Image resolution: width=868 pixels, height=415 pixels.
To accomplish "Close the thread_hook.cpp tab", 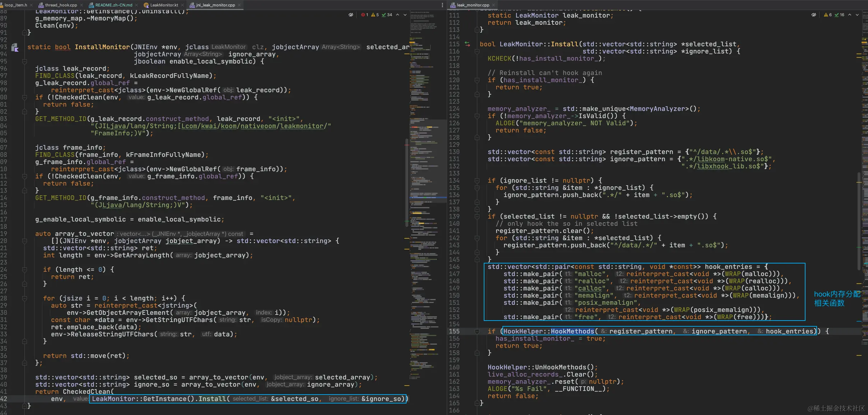I will 82,5.
